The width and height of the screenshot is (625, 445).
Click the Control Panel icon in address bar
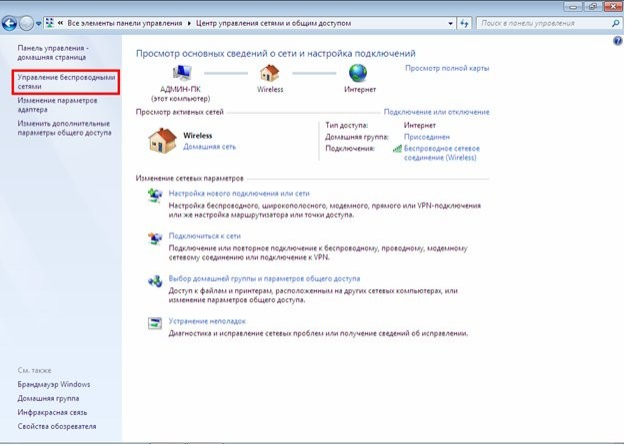tap(50, 23)
